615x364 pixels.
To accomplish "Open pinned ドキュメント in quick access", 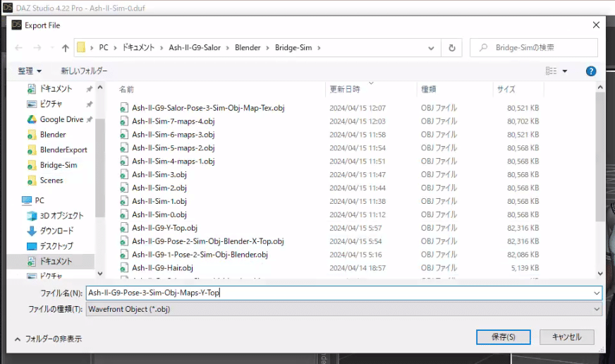I will point(56,89).
